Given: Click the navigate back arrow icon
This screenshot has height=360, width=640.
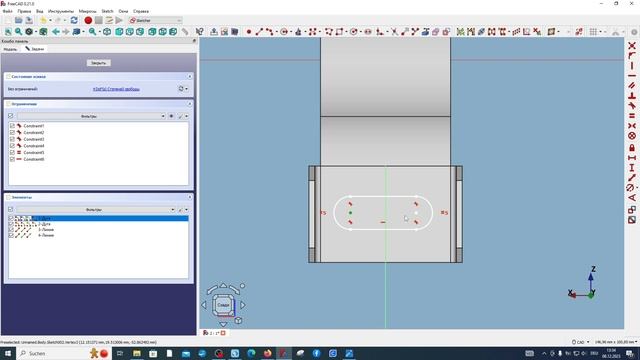Looking at the screenshot, I should (56, 31).
